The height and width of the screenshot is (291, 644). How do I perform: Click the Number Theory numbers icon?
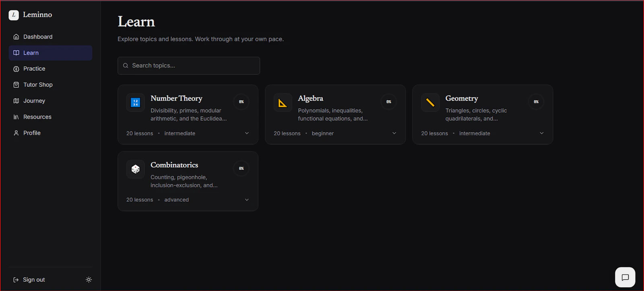[x=136, y=103]
